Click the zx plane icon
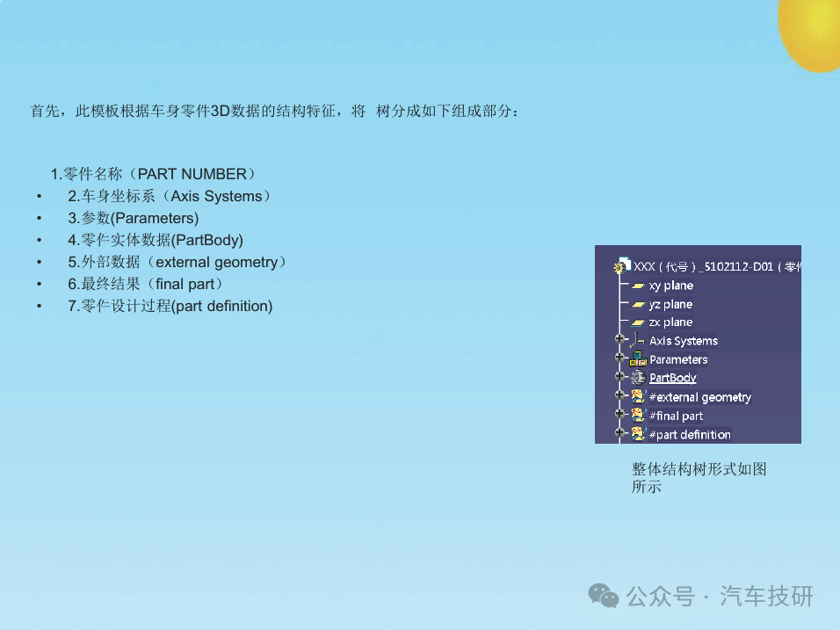The height and width of the screenshot is (630, 840). pos(638,322)
